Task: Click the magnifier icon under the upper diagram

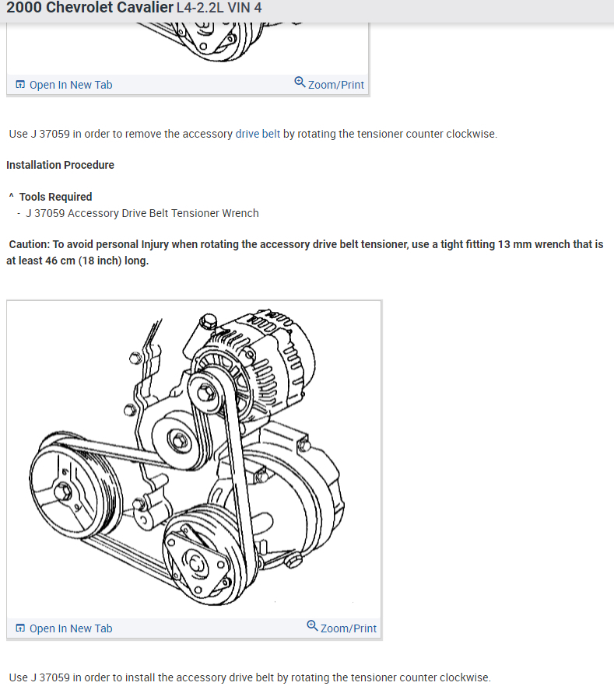Action: 300,82
